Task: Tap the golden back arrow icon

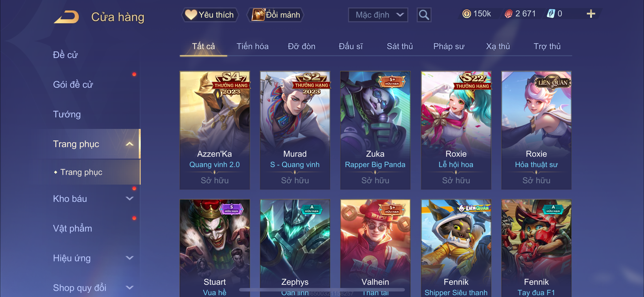Action: [x=66, y=17]
